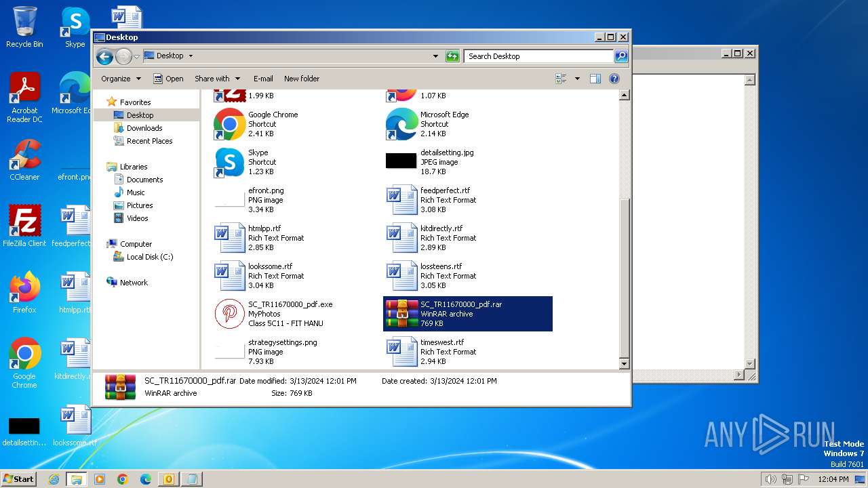Open Explorer help icon
This screenshot has width=868, height=488.
(x=614, y=79)
